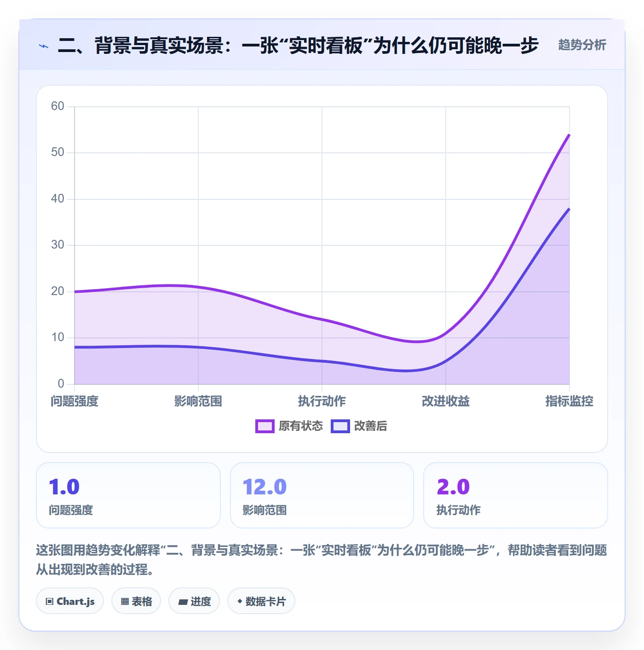Click the 0 y-axis value
644x650 pixels.
tap(61, 384)
